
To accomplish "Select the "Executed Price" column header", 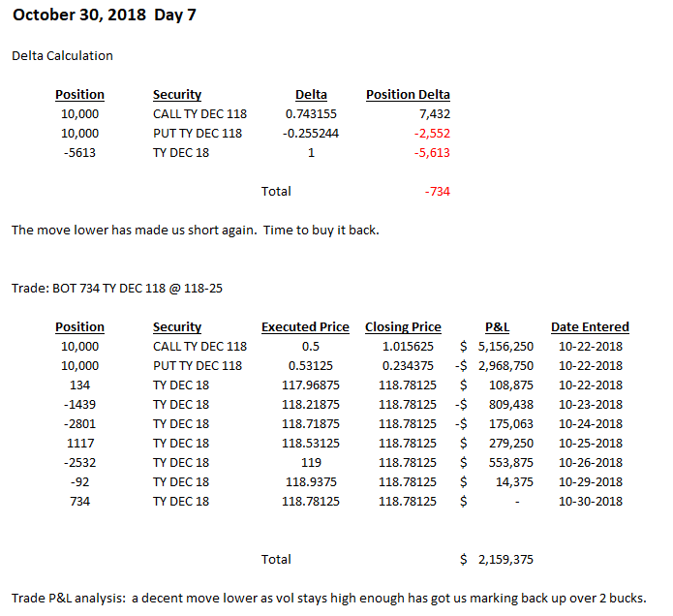I will pos(305,327).
